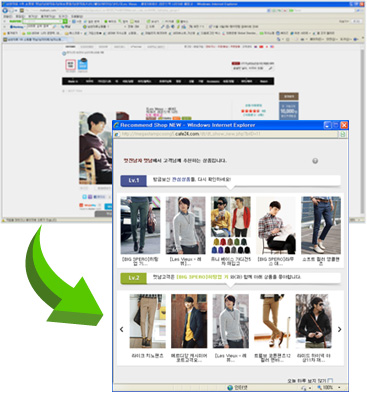This screenshot has height=393, width=367.
Task: Open the beige chino pants product in Lv.2 row
Action: 147,321
